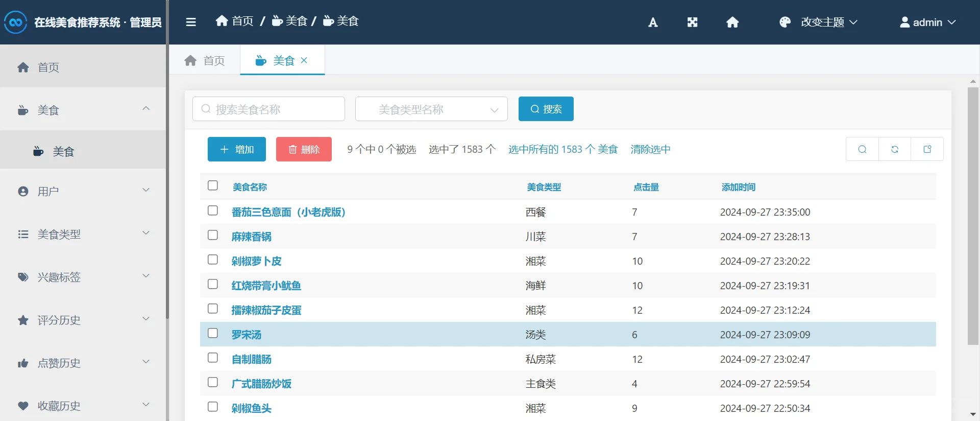980x421 pixels.
Task: Click the scrollbar up arrow
Action: [973, 81]
